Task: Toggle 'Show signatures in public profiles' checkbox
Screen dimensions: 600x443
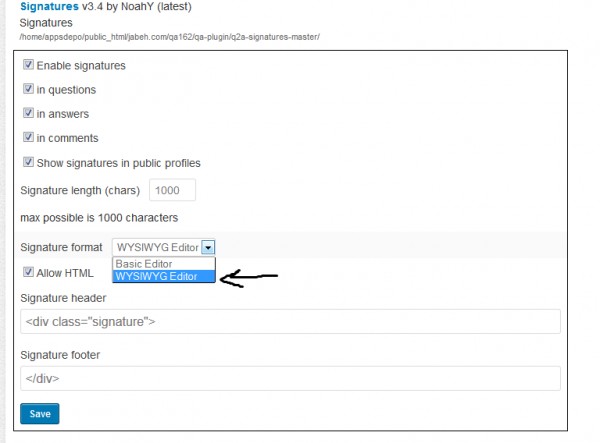Action: pos(28,163)
